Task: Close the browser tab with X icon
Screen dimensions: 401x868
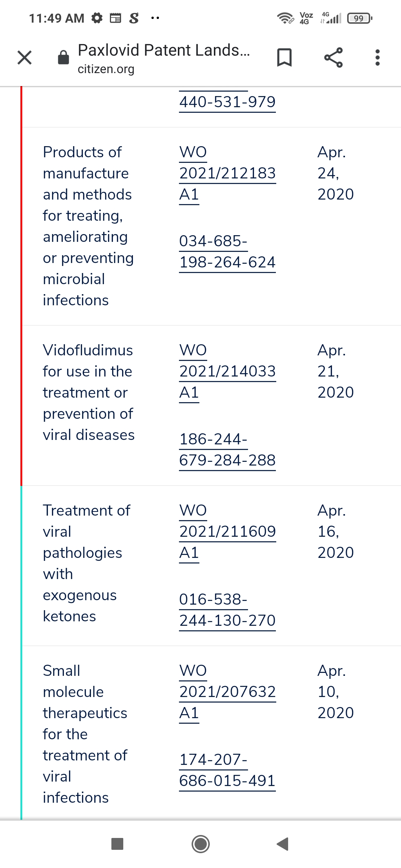Action: pyautogui.click(x=25, y=58)
